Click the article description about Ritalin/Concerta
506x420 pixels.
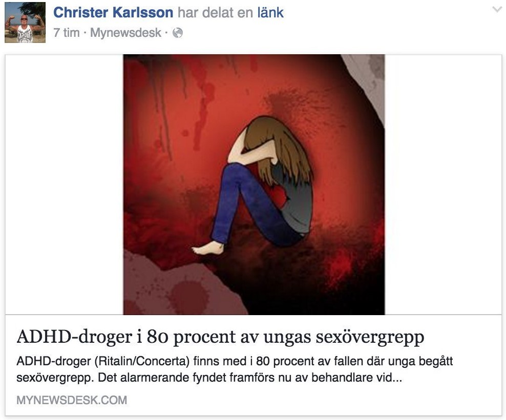coord(235,369)
